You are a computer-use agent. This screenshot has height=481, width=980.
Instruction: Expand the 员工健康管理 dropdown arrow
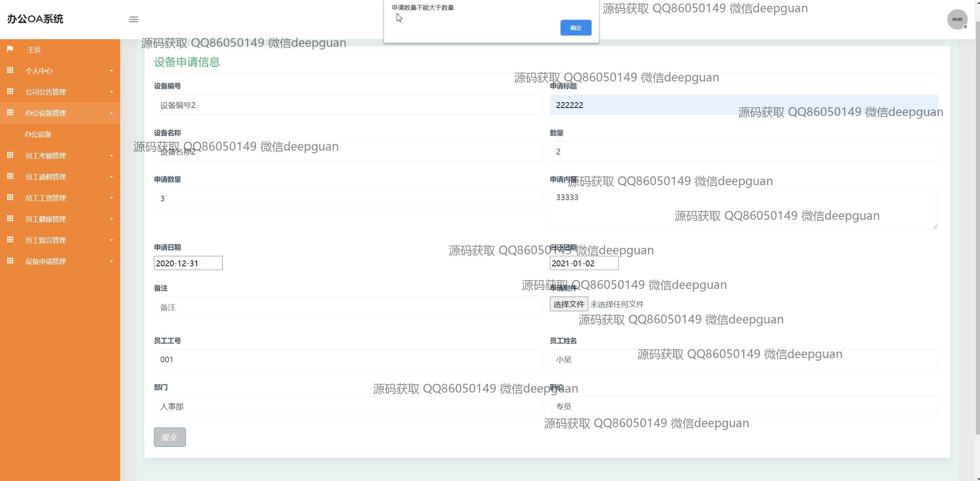tap(111, 219)
